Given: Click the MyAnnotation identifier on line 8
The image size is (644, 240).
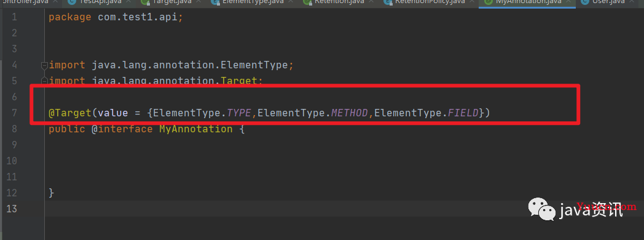Looking at the screenshot, I should pos(196,129).
